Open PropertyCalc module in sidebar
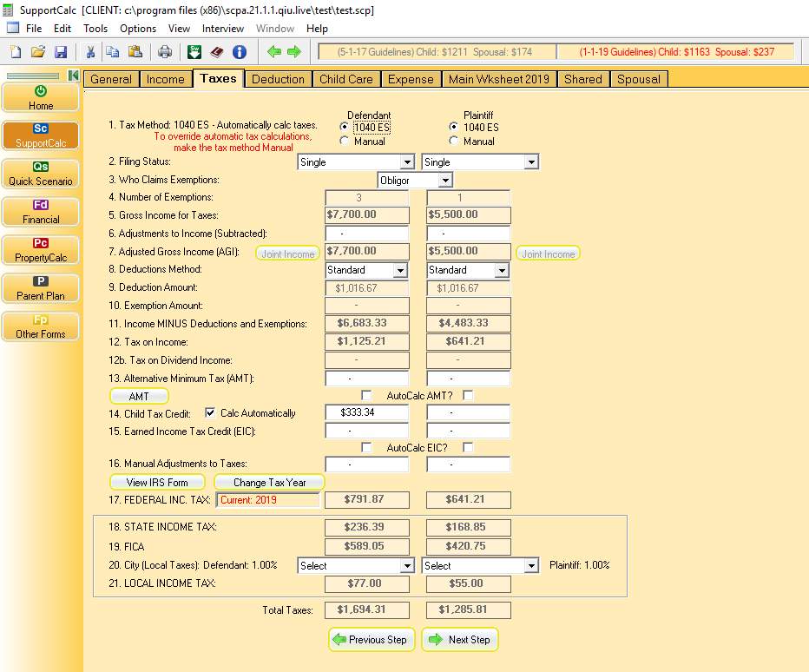The height and width of the screenshot is (672, 809). click(41, 250)
